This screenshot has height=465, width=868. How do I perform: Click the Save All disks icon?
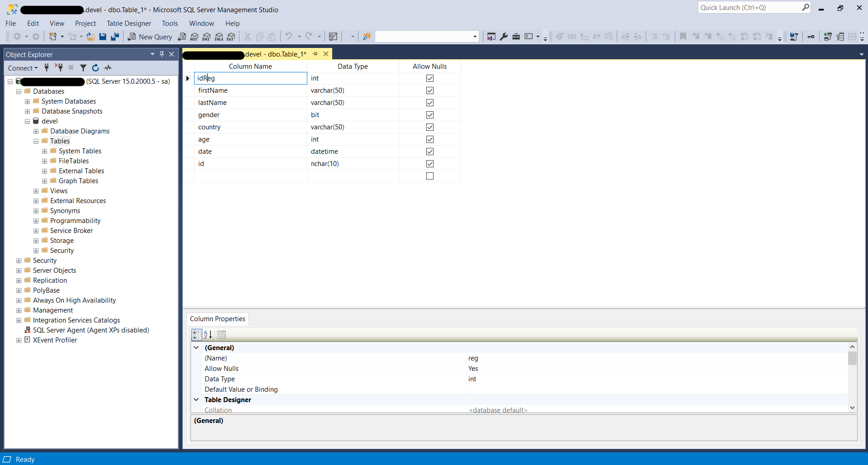tap(115, 37)
